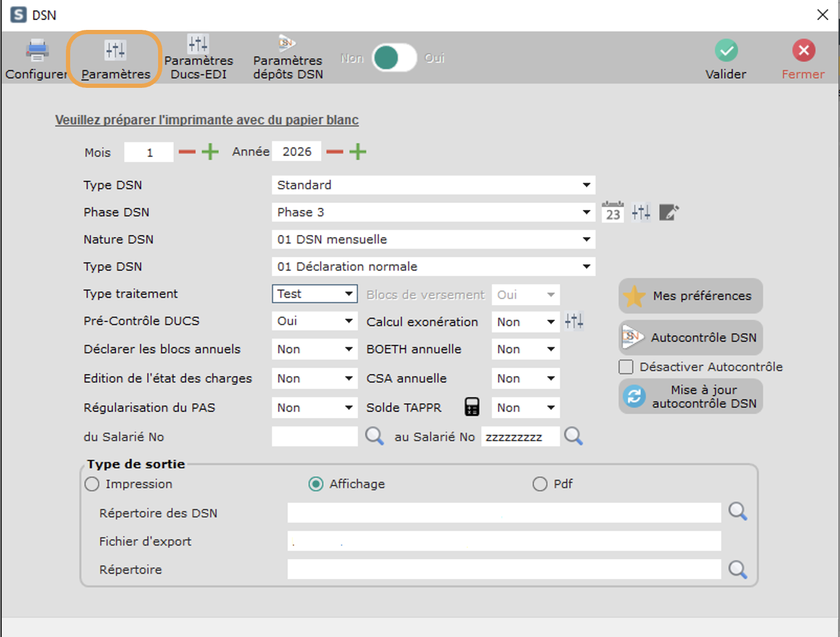Toggle the Non/Oui switch in toolbar
The image size is (840, 637).
394,58
